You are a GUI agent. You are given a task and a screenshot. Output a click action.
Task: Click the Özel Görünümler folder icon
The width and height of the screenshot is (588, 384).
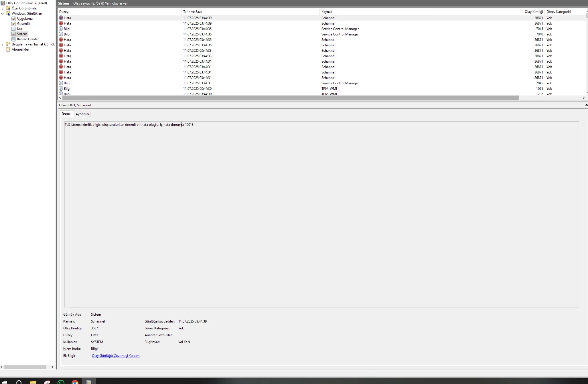8,8
